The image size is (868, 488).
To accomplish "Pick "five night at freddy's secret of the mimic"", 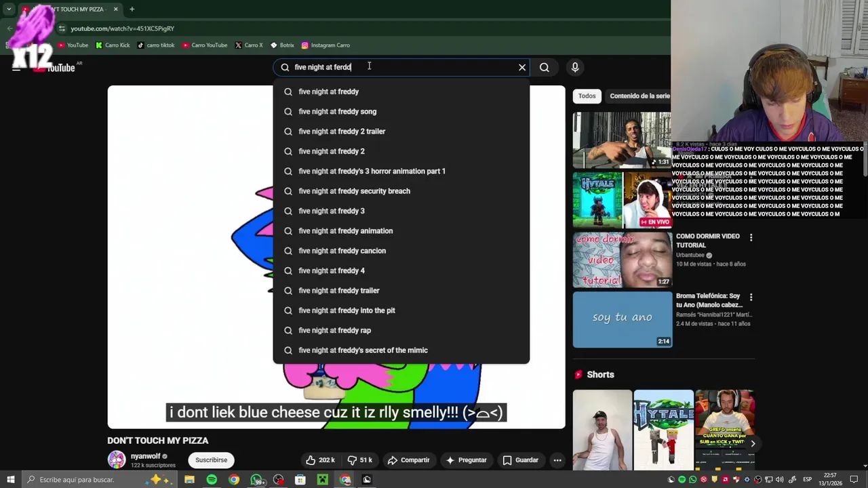I will [401, 350].
